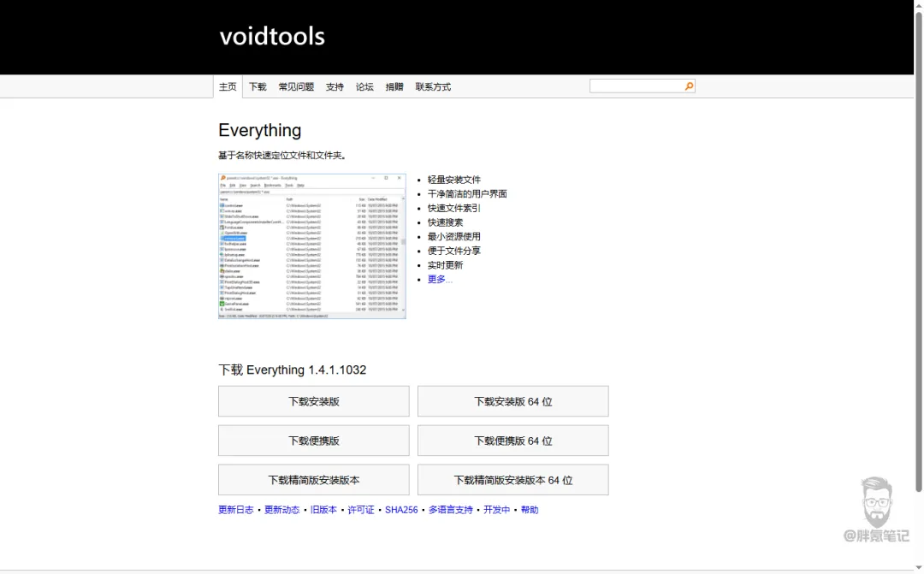Open the 更新日志 link
The image size is (924, 574).
(236, 510)
